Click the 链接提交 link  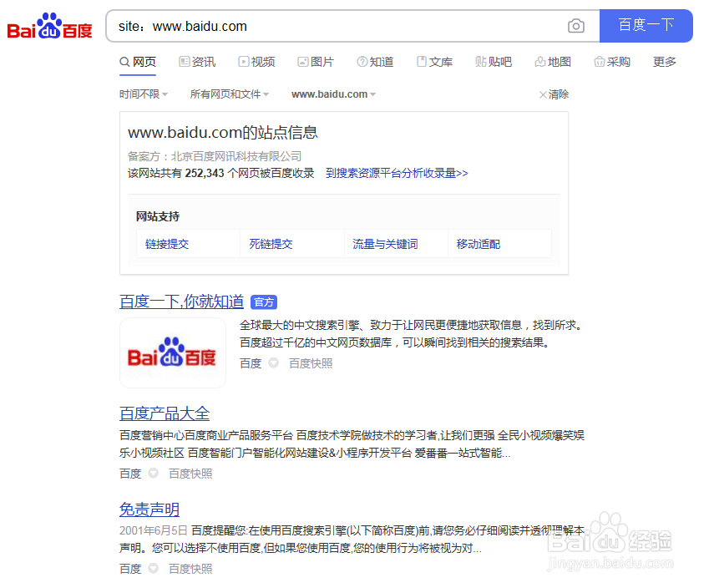[x=167, y=244]
